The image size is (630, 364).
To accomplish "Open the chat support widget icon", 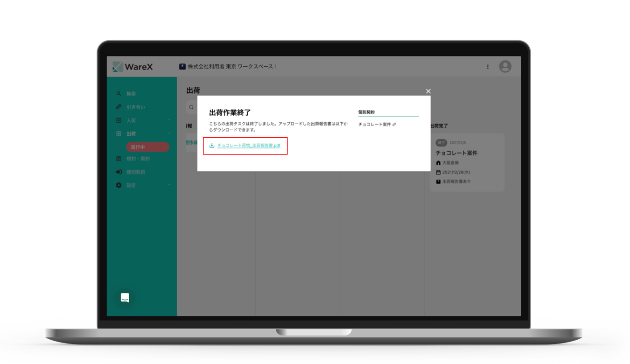I will pos(125,298).
